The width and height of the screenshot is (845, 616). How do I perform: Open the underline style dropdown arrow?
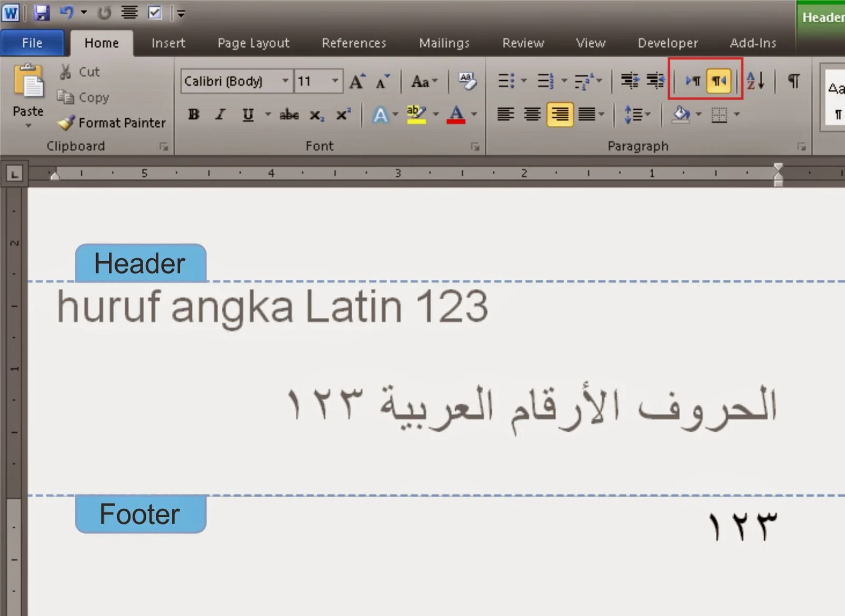pos(268,114)
